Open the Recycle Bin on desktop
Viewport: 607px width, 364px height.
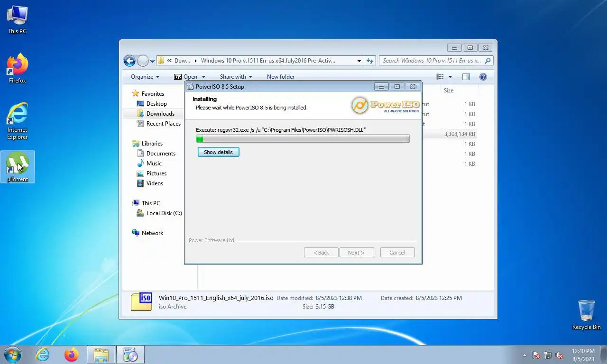click(x=586, y=315)
